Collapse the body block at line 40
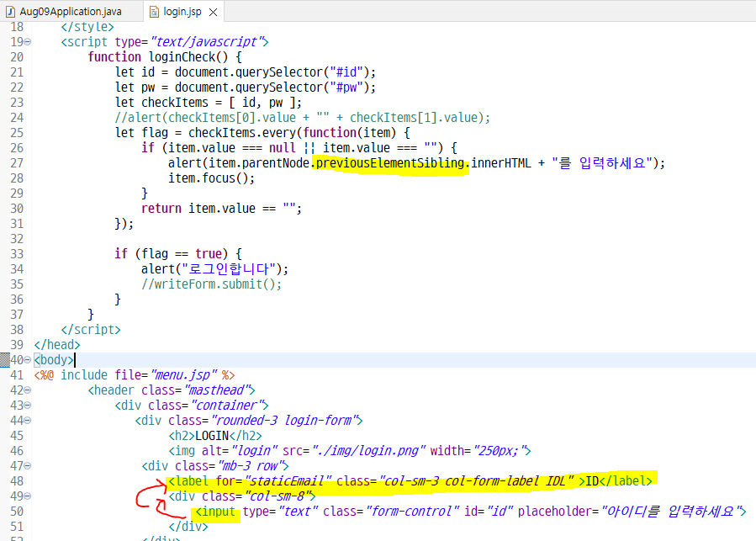Viewport: 756px width, 541px height. click(x=28, y=360)
